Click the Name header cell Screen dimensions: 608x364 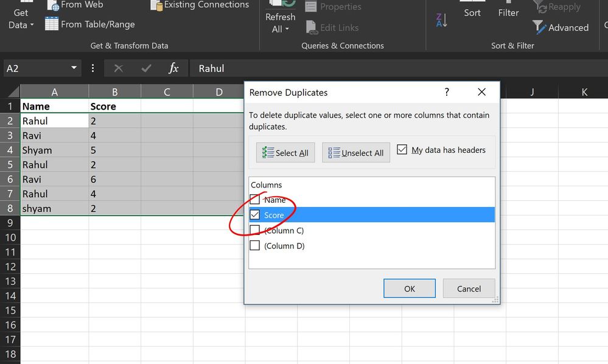click(x=54, y=106)
